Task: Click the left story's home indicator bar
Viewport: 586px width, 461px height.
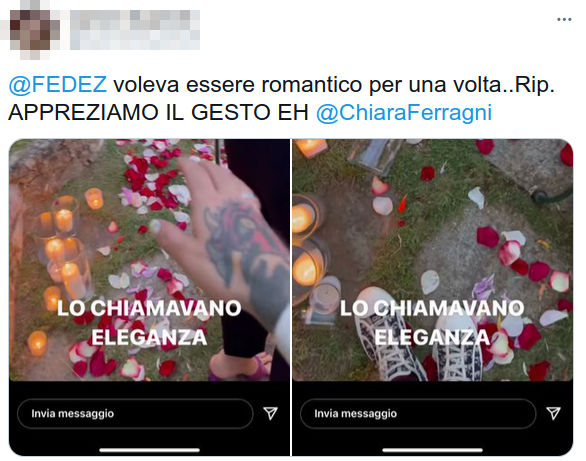Action: pyautogui.click(x=149, y=450)
